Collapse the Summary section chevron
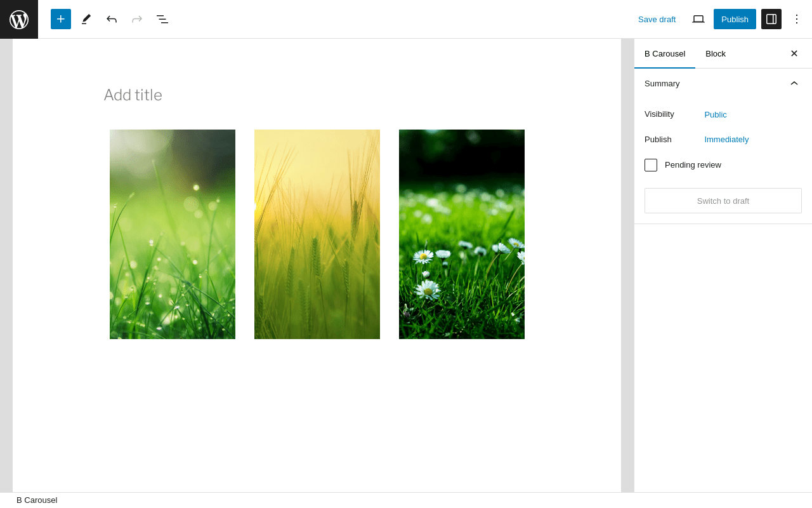Viewport: 812px width, 508px height. point(794,83)
